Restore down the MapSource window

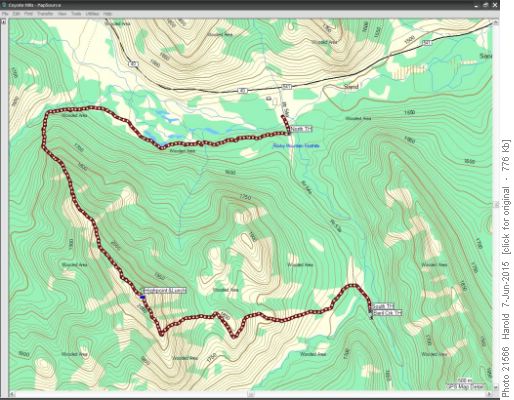[x=486, y=5]
